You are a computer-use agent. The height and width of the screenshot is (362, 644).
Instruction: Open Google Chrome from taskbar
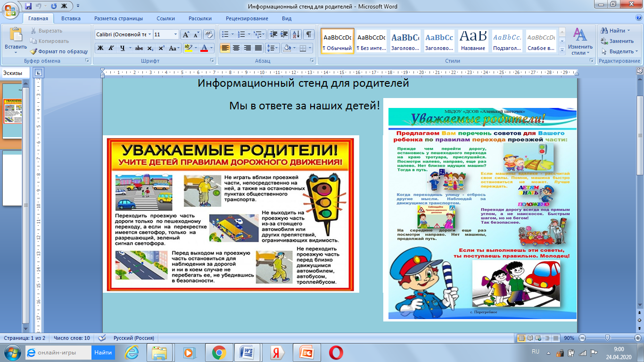[x=218, y=352]
